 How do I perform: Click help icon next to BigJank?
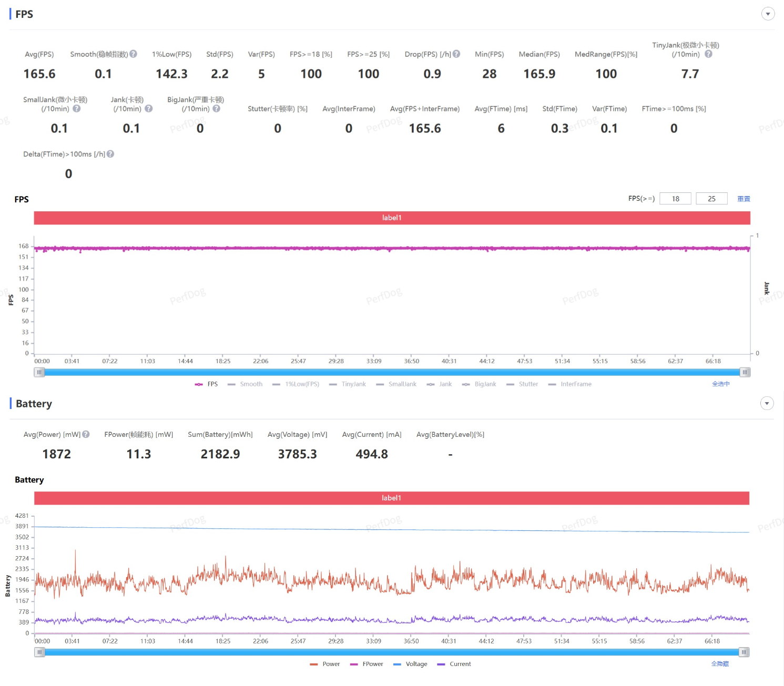216,108
